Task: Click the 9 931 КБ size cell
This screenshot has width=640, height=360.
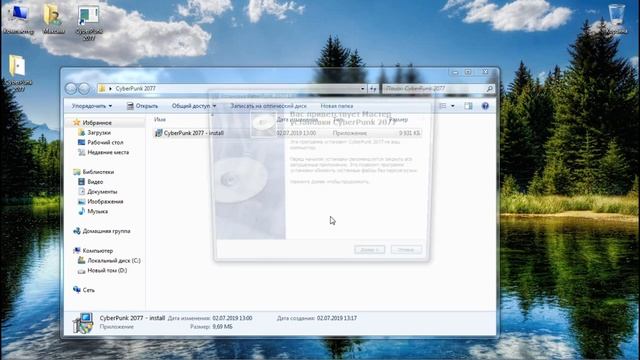Action: tap(409, 133)
